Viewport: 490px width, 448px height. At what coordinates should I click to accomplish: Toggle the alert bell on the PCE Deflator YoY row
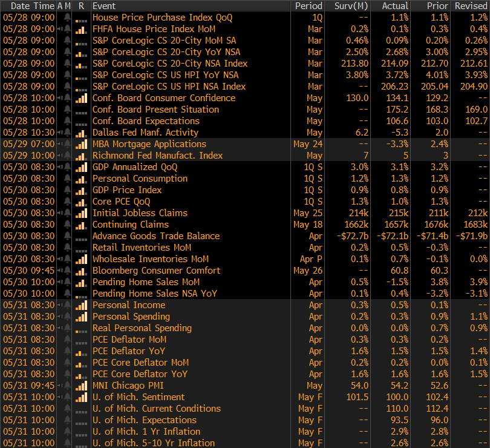[67, 351]
